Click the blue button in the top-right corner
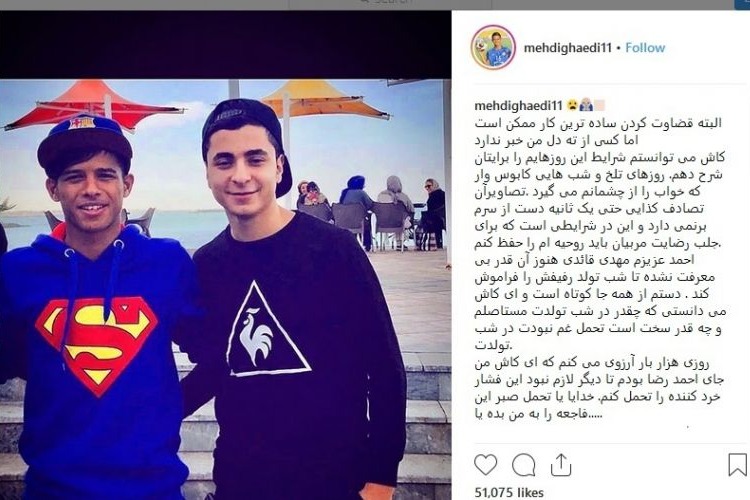Image resolution: width=750 pixels, height=500 pixels. pyautogui.click(x=742, y=4)
